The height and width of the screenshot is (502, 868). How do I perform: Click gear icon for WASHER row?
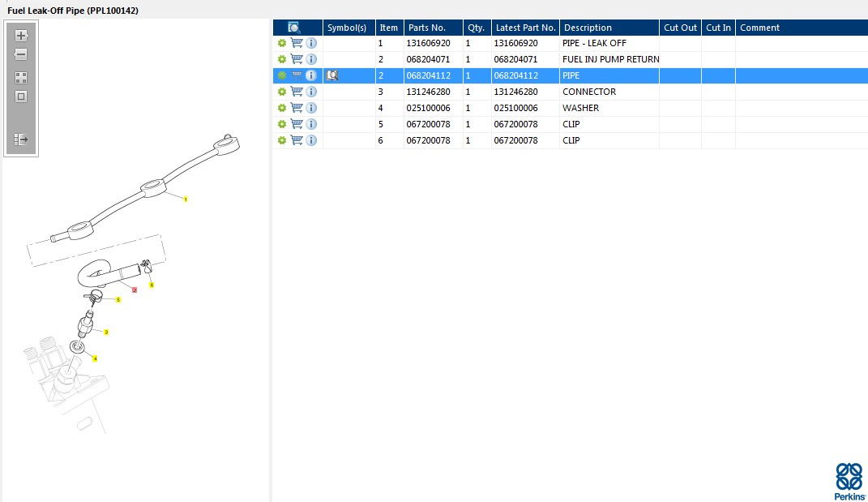tap(282, 108)
